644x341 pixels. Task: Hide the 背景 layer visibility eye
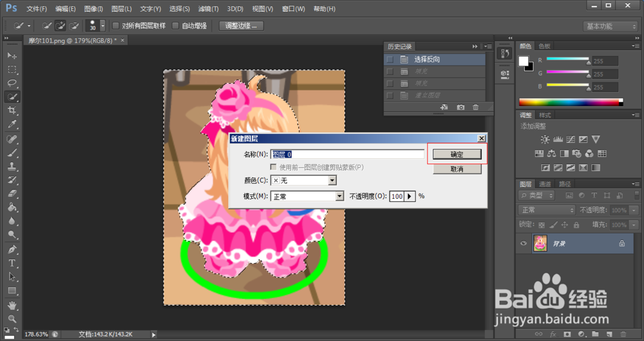point(523,243)
